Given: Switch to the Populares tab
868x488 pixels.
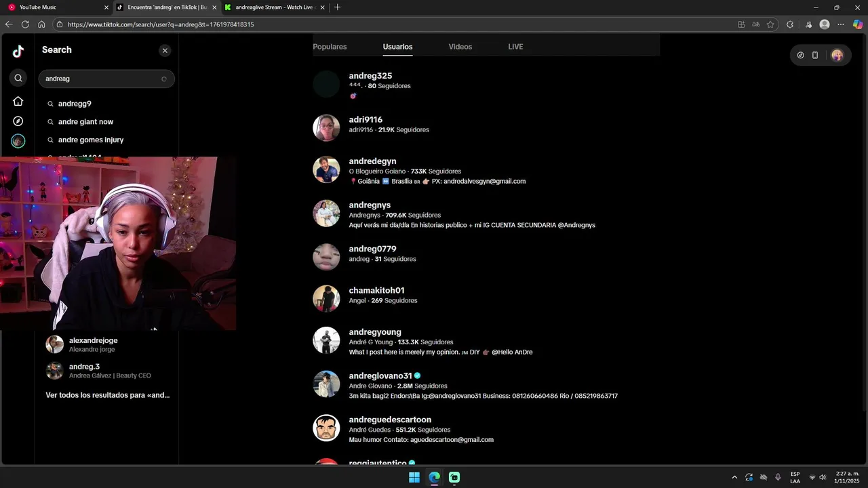Looking at the screenshot, I should point(330,47).
